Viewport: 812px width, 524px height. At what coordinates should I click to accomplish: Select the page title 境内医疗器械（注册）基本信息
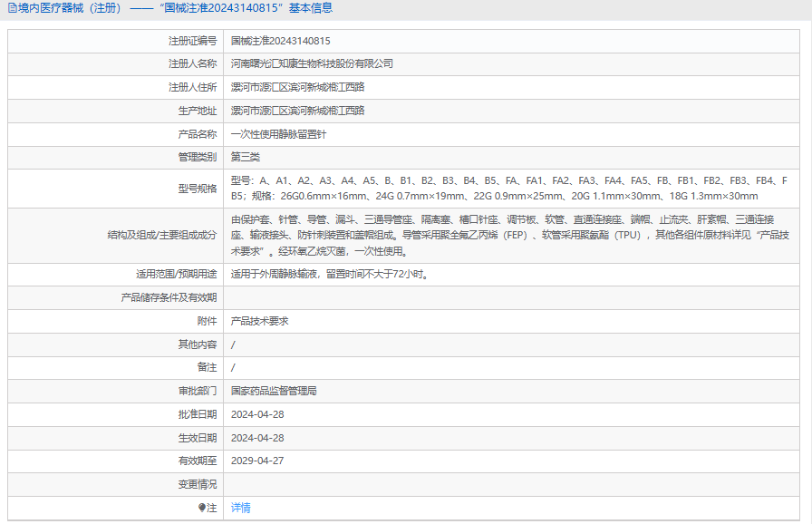tap(170, 8)
